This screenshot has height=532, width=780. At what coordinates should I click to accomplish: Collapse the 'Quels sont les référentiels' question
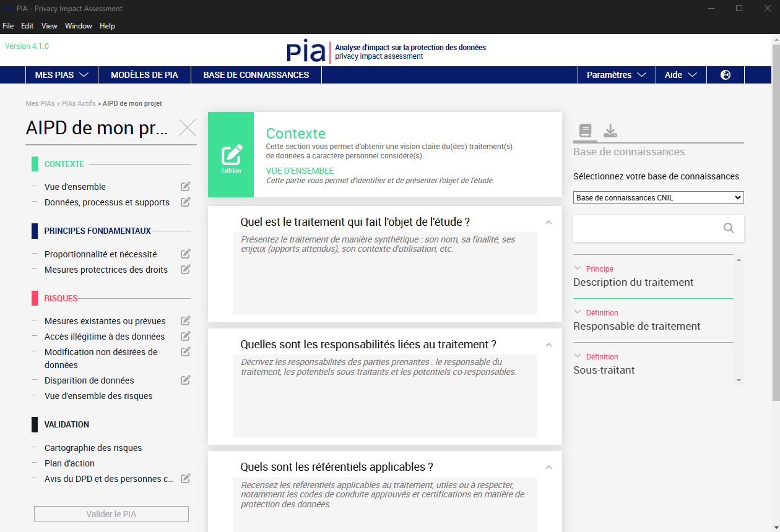click(548, 467)
